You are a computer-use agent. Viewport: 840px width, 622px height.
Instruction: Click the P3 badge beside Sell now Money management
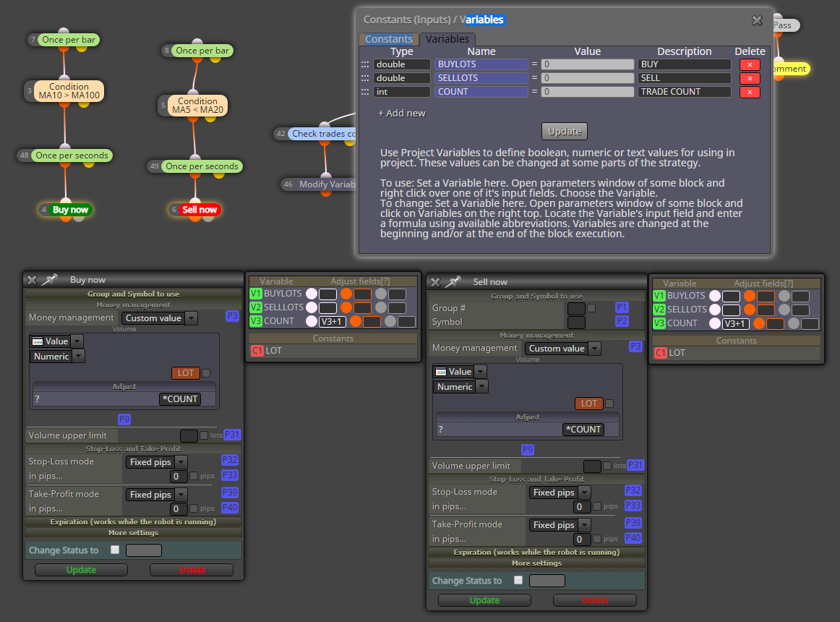635,346
